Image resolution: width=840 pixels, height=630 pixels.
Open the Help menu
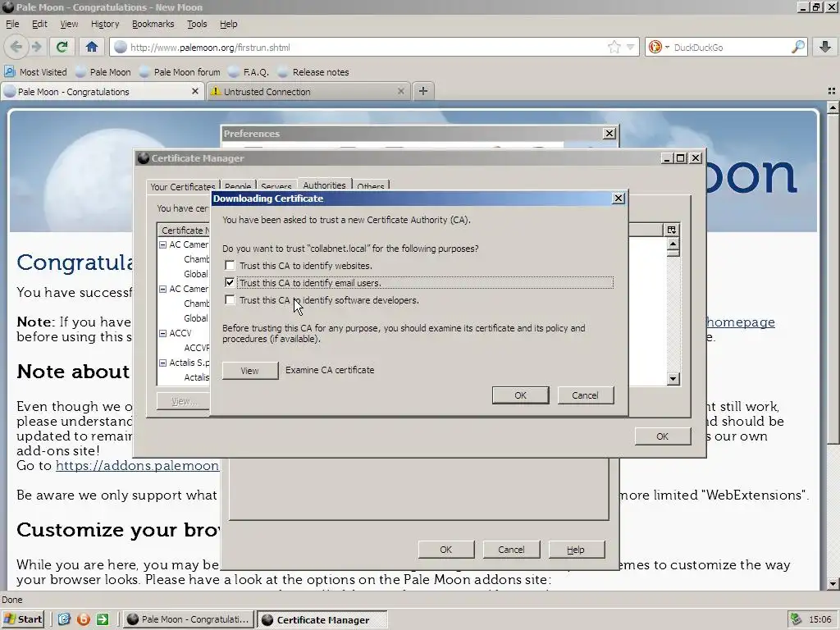[228, 24]
